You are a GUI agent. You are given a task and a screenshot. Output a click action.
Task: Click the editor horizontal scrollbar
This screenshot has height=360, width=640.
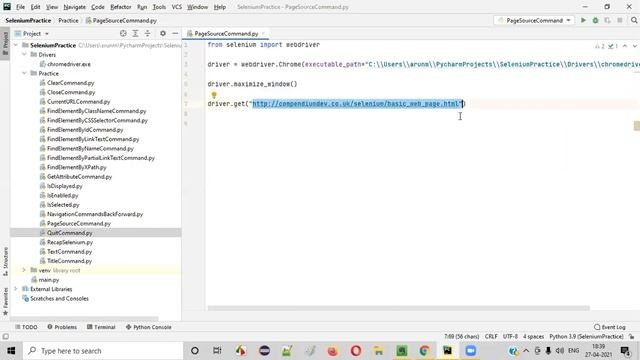point(398,308)
